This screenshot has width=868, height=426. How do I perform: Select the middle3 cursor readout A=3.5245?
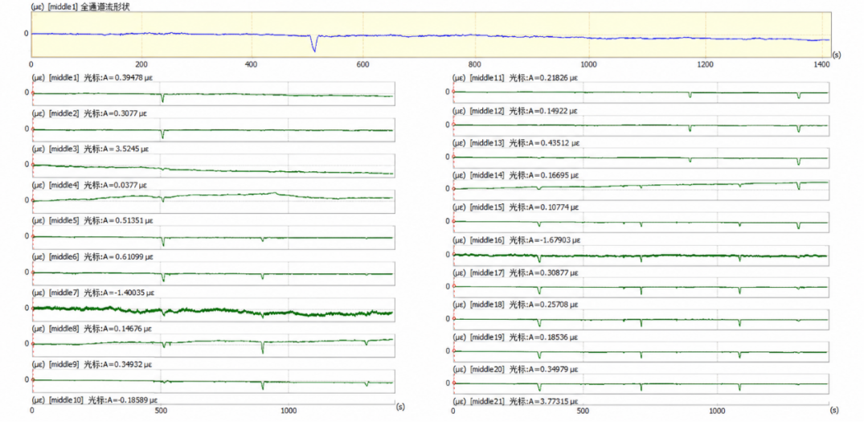point(115,149)
